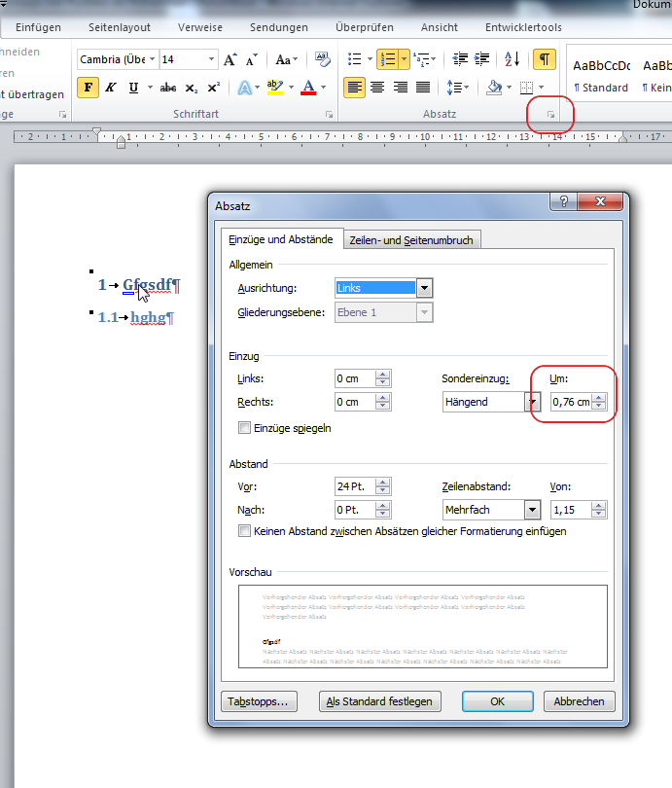Viewport: 672px width, 788px height.
Task: Expand the Zeilenabstand dropdown
Action: pyautogui.click(x=532, y=510)
